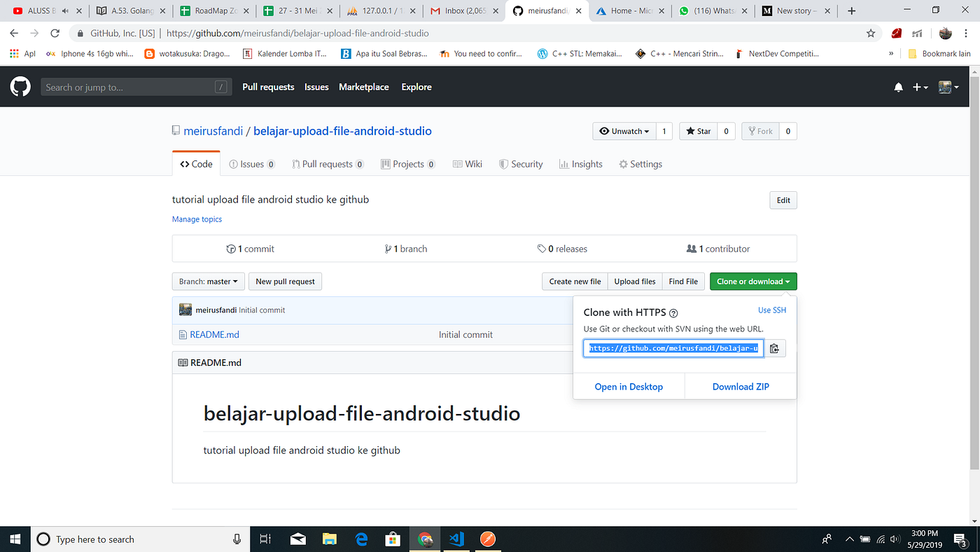The image size is (980, 552).
Task: Switch to the Issues tab
Action: (x=252, y=163)
